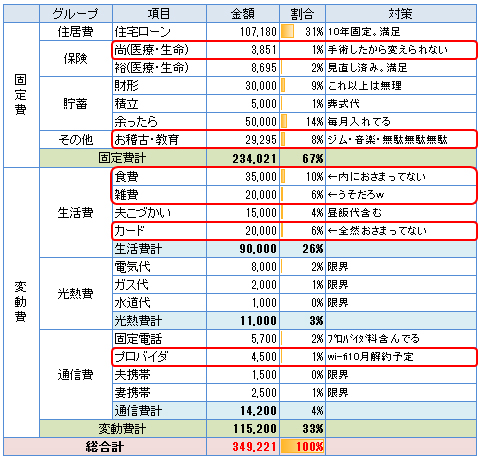Click the 対策 column header
480x459 pixels.
pos(401,14)
